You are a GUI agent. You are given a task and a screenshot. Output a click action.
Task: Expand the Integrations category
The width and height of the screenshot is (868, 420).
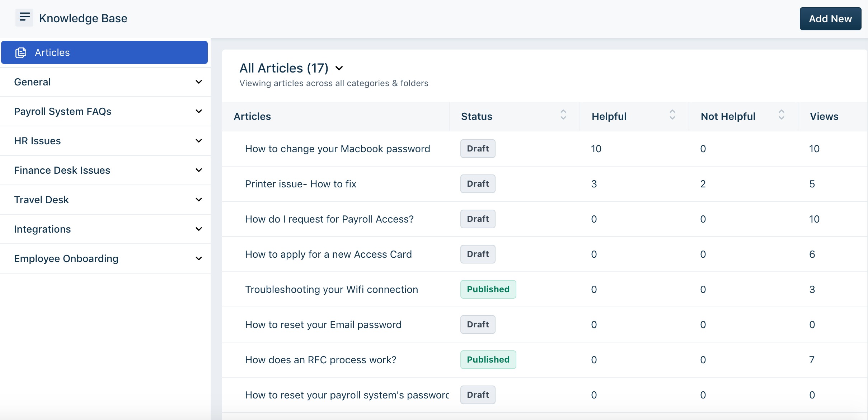click(198, 229)
